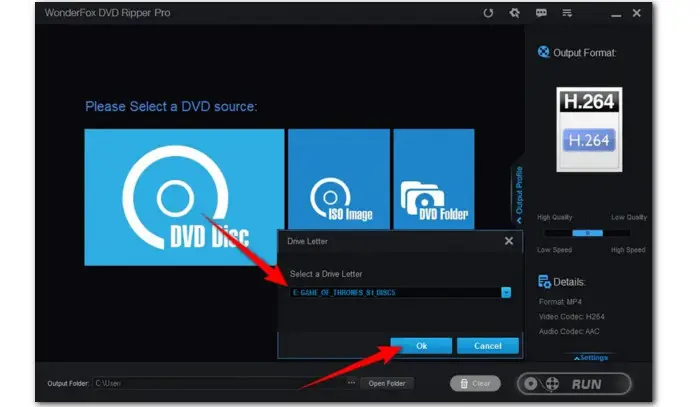Viewport: 700px width, 407px height.
Task: Minimize the WonderFox DVD Ripper window
Action: (616, 15)
